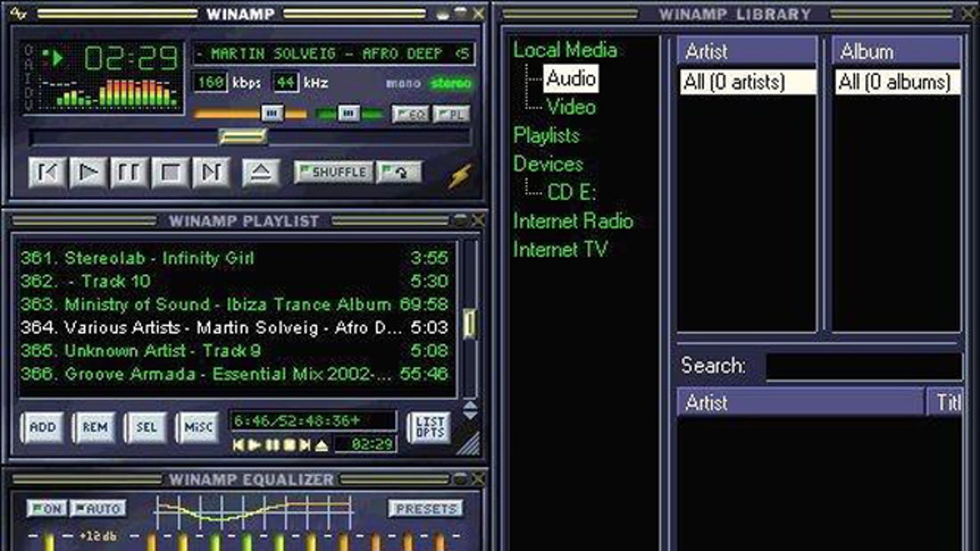Click the clutterbar O options letter

[29, 51]
